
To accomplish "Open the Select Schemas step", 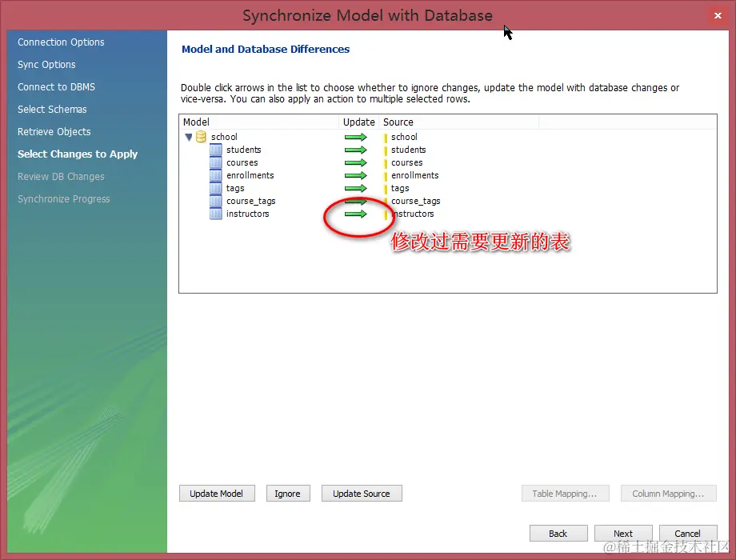I will [52, 110].
